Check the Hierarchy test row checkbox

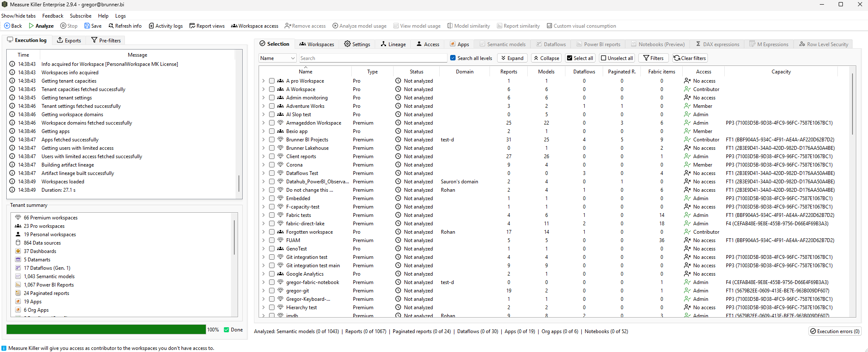272,307
